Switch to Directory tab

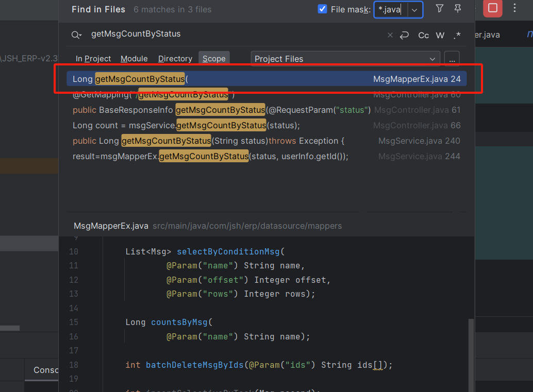pos(175,59)
